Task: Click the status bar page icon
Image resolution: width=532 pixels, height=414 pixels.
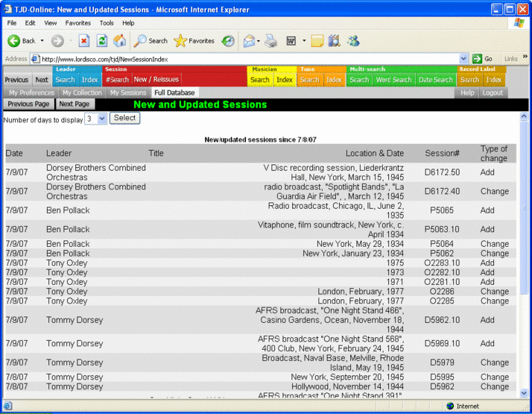Action: coord(8,406)
